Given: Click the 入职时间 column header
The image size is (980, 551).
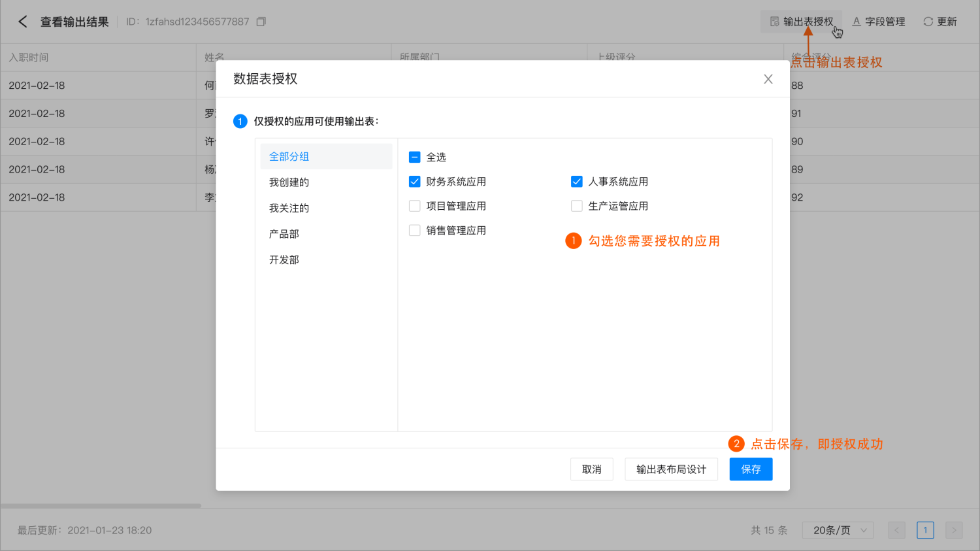Looking at the screenshot, I should coord(98,58).
